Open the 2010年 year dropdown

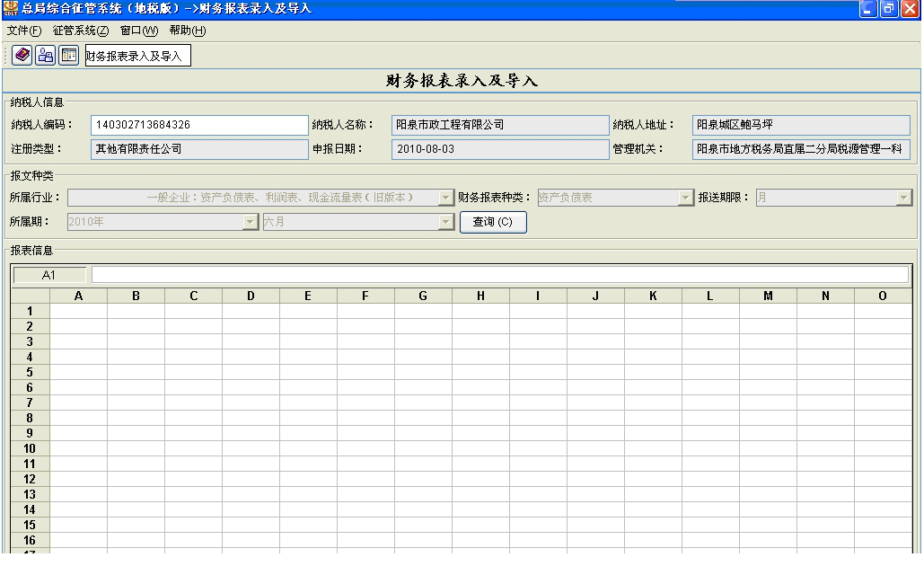tap(251, 222)
